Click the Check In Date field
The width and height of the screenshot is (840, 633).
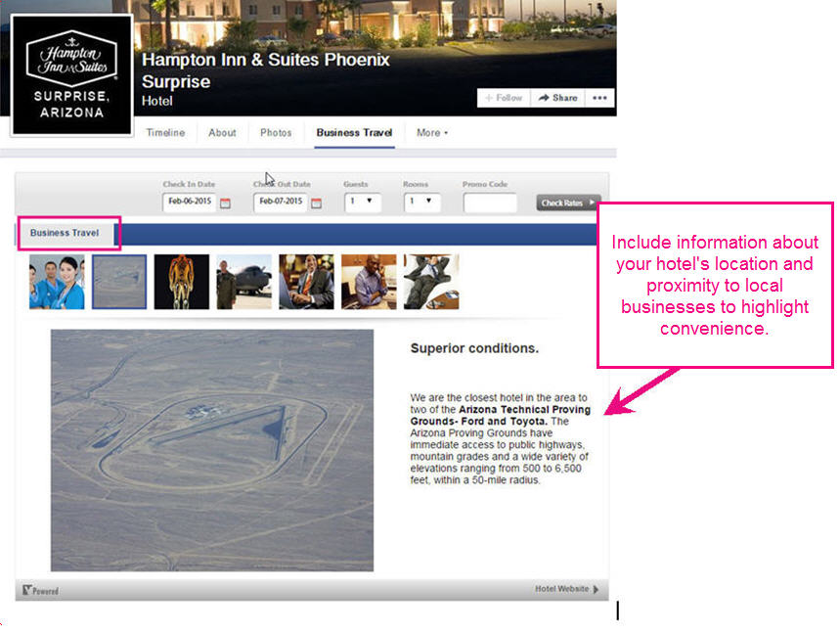pos(189,202)
